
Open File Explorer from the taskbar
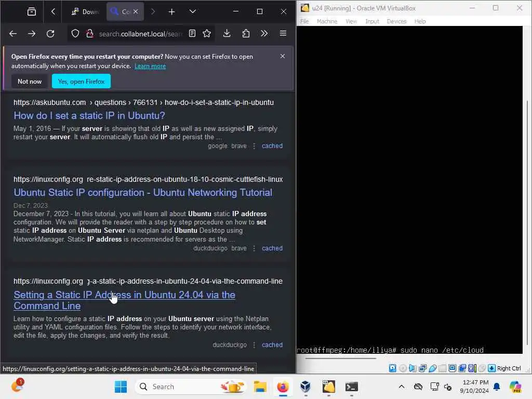click(x=260, y=387)
